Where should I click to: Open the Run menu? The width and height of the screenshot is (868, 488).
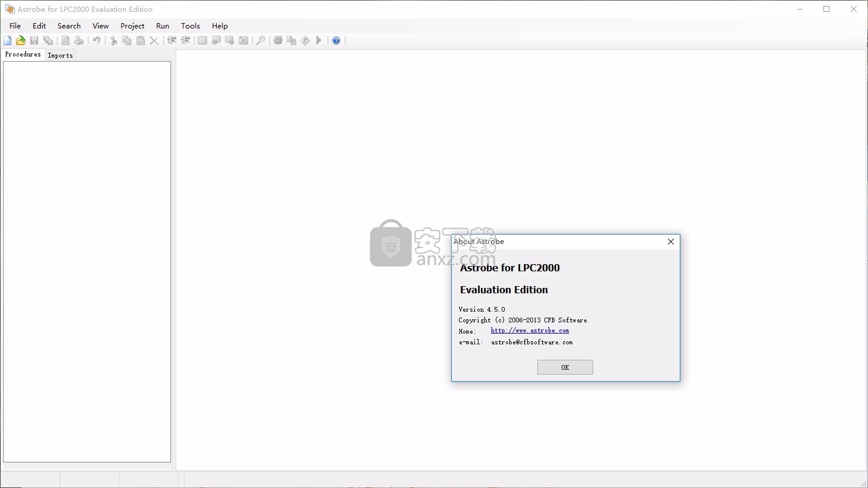pos(163,26)
